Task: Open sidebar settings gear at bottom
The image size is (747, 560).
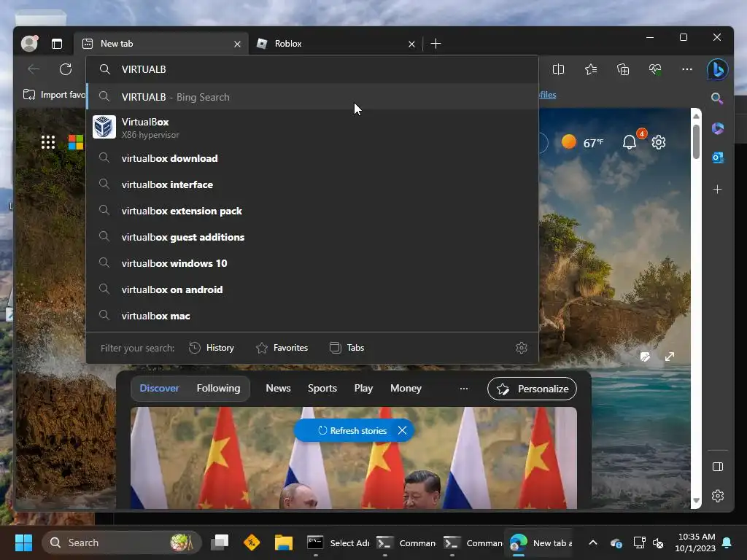Action: coord(718,496)
